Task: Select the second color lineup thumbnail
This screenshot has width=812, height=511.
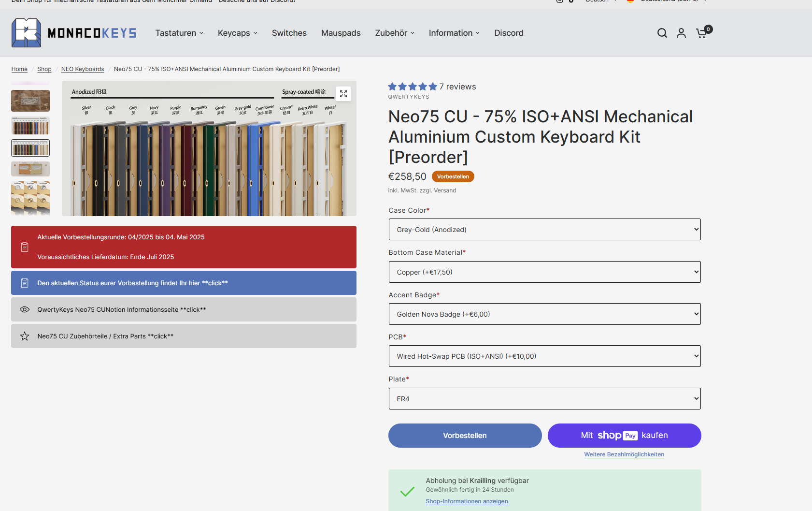Action: (x=30, y=126)
